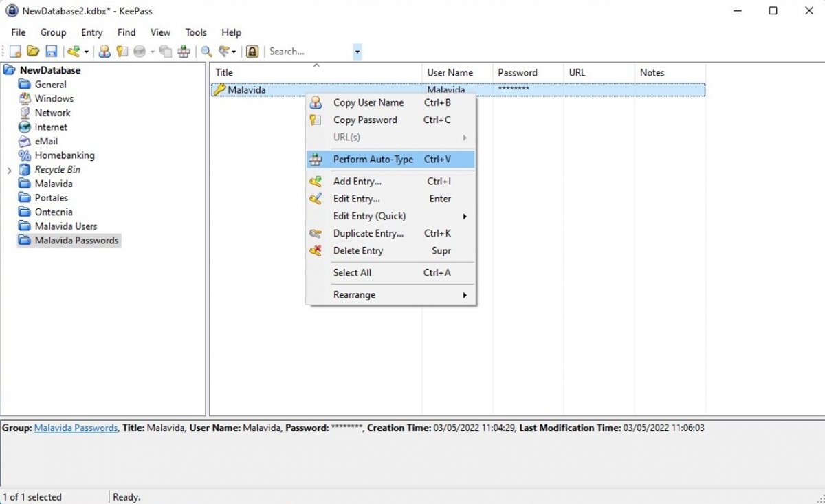Choose Perform Auto-Type in context menu
This screenshot has width=825, height=504.
point(390,159)
